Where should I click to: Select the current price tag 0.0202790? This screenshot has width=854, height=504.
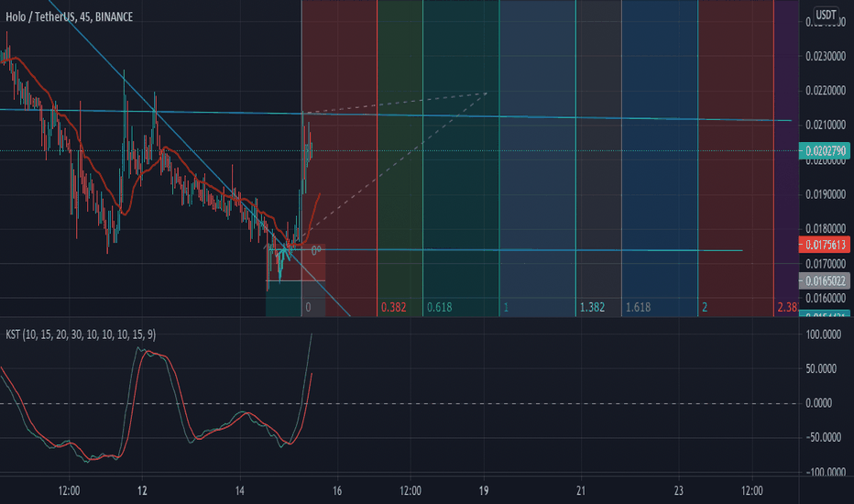coord(825,151)
